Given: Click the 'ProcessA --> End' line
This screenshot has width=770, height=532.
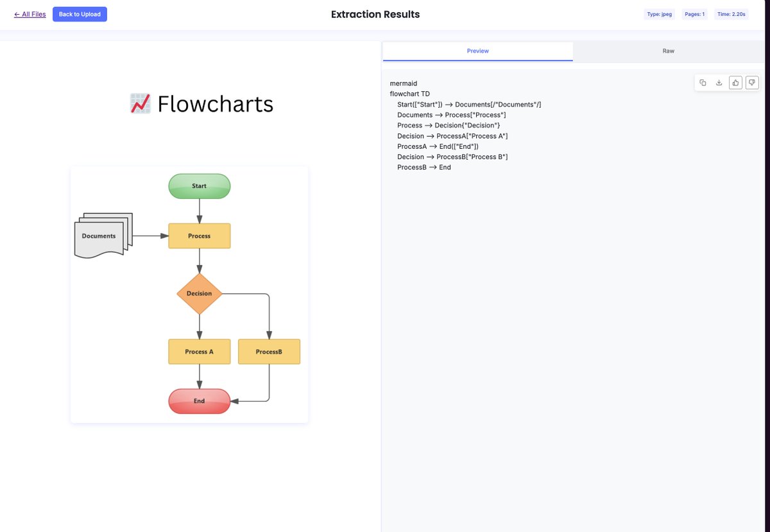Looking at the screenshot, I should [x=438, y=146].
